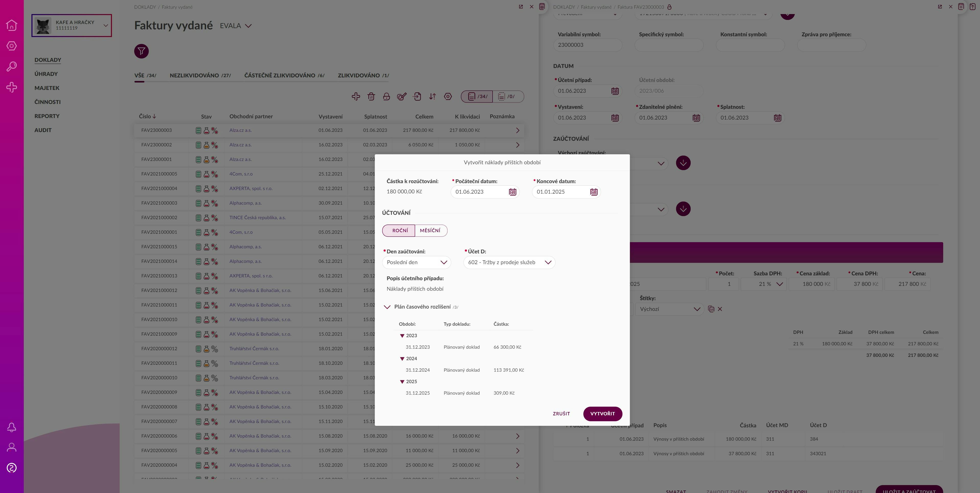Screen dimensions: 980x493
Task: Open the home icon in sidebar
Action: [12, 25]
